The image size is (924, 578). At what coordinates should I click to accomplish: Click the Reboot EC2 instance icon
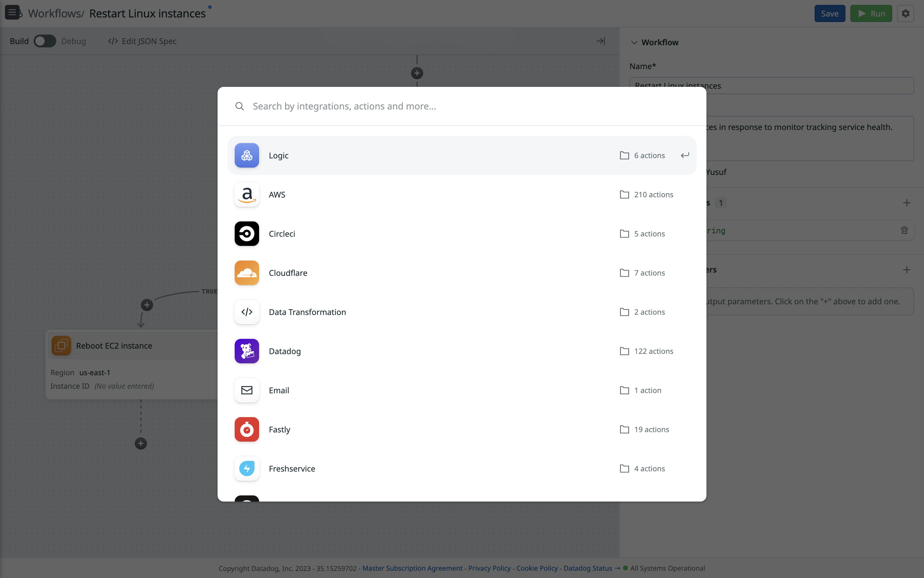point(61,346)
